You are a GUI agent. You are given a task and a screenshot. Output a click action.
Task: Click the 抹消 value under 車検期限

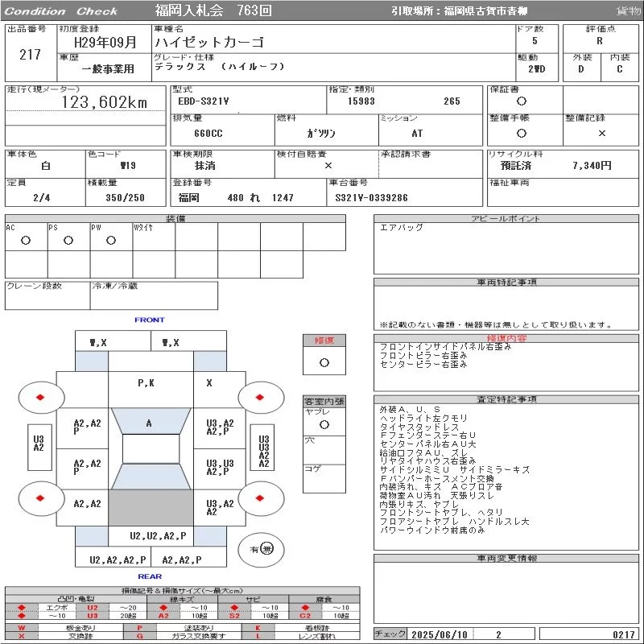[x=205, y=166]
